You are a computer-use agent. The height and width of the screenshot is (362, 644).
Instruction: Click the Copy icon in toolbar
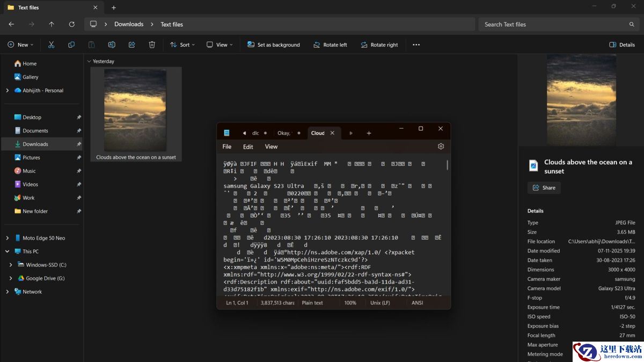tap(71, 45)
